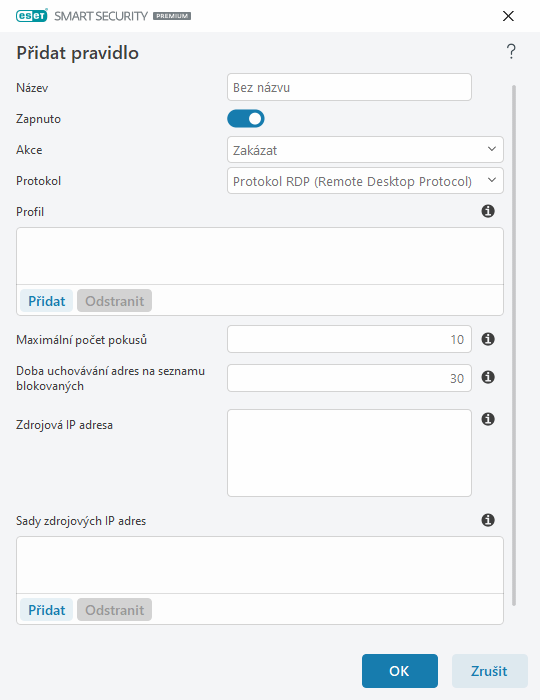Confirm the rule with OK button
This screenshot has width=540, height=700.
400,671
